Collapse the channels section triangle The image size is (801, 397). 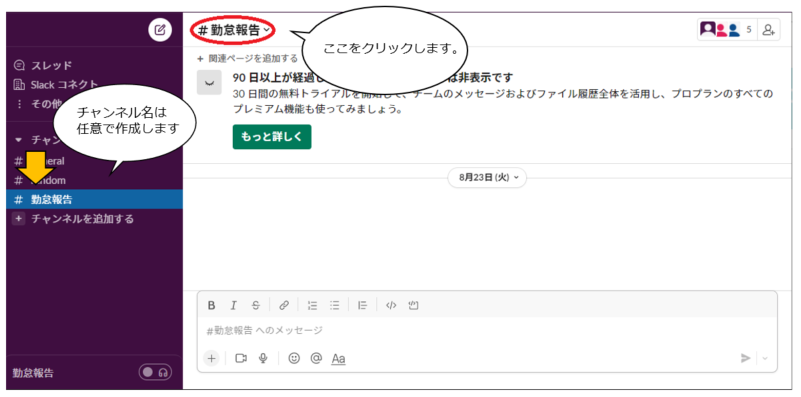click(18, 139)
